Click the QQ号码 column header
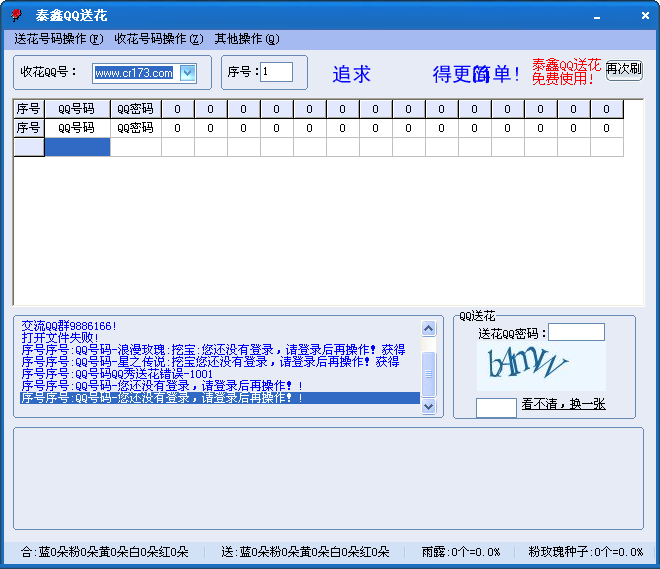 pos(77,109)
